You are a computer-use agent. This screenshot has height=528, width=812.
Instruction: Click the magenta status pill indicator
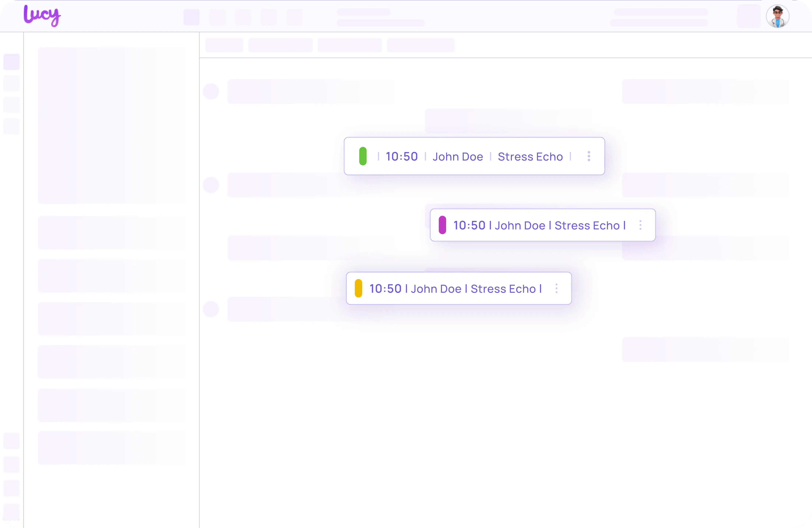point(442,225)
